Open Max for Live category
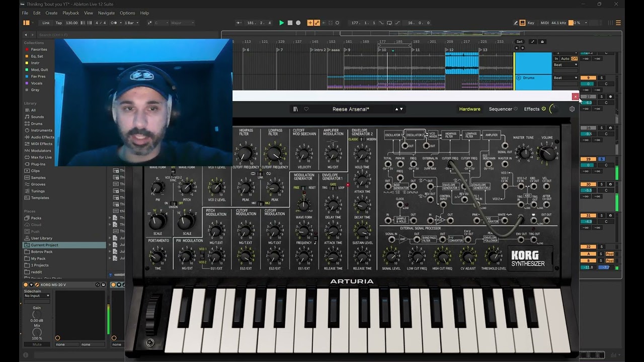The height and width of the screenshot is (362, 644). tap(41, 157)
